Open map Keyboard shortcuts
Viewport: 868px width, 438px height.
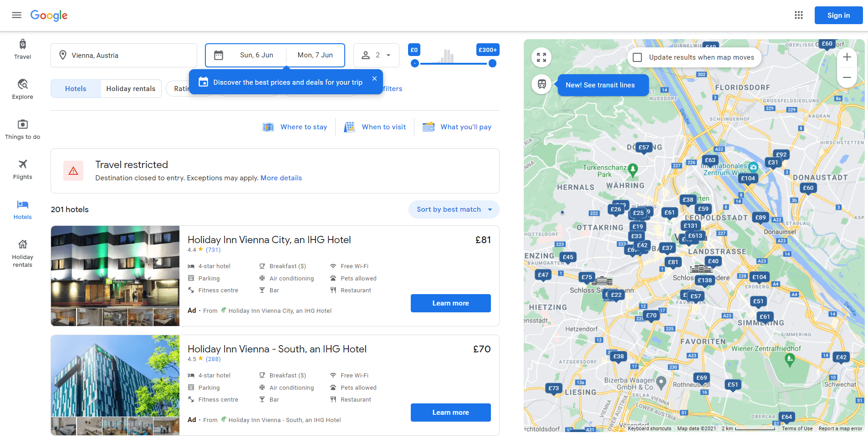[x=649, y=428]
